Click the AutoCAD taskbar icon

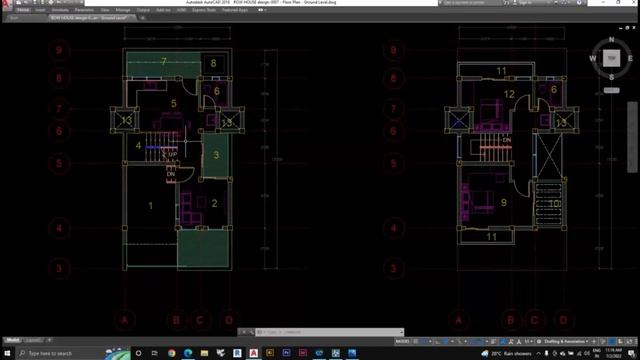click(253, 353)
